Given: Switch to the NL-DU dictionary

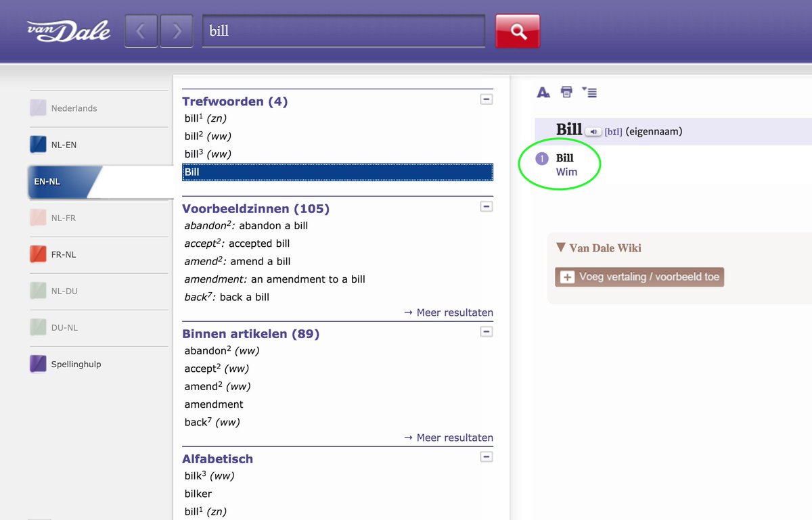Looking at the screenshot, I should (98, 291).
